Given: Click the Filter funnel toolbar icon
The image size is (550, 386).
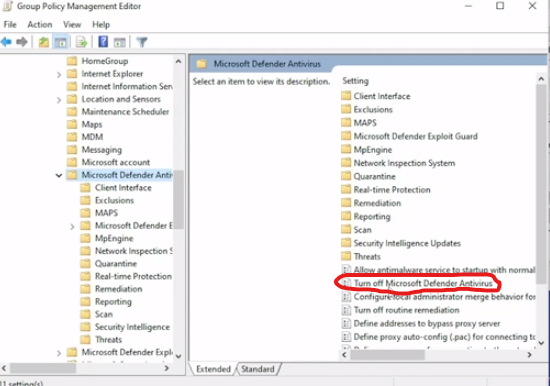Looking at the screenshot, I should 142,42.
